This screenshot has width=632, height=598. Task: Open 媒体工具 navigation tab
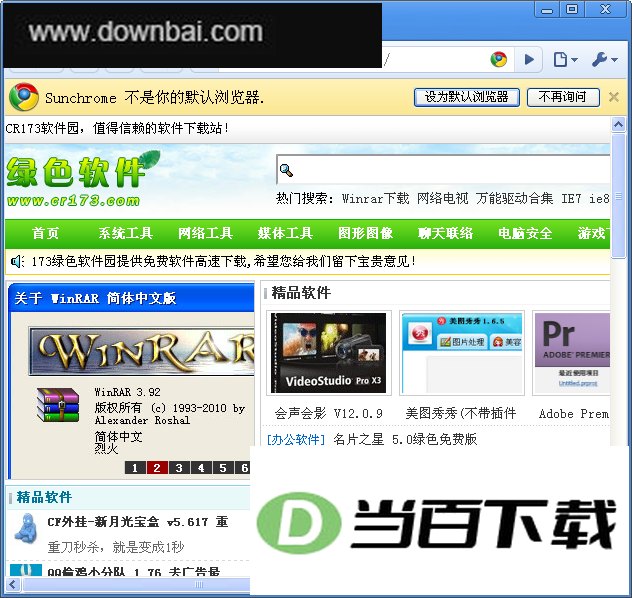pos(285,233)
